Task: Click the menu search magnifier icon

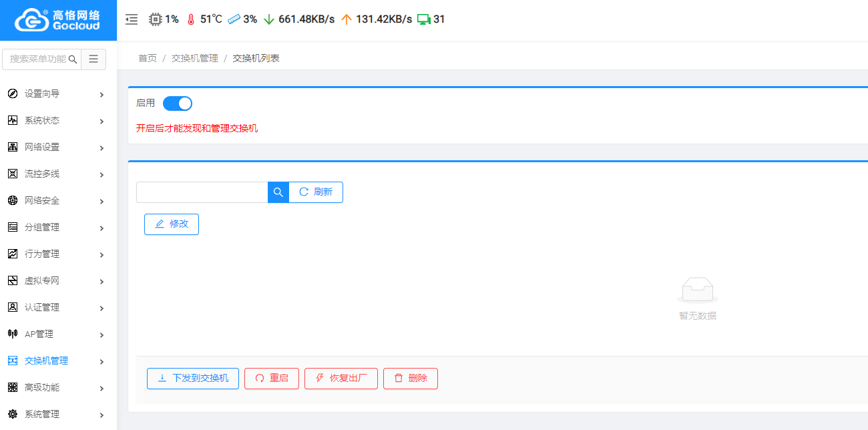Action: (73, 59)
